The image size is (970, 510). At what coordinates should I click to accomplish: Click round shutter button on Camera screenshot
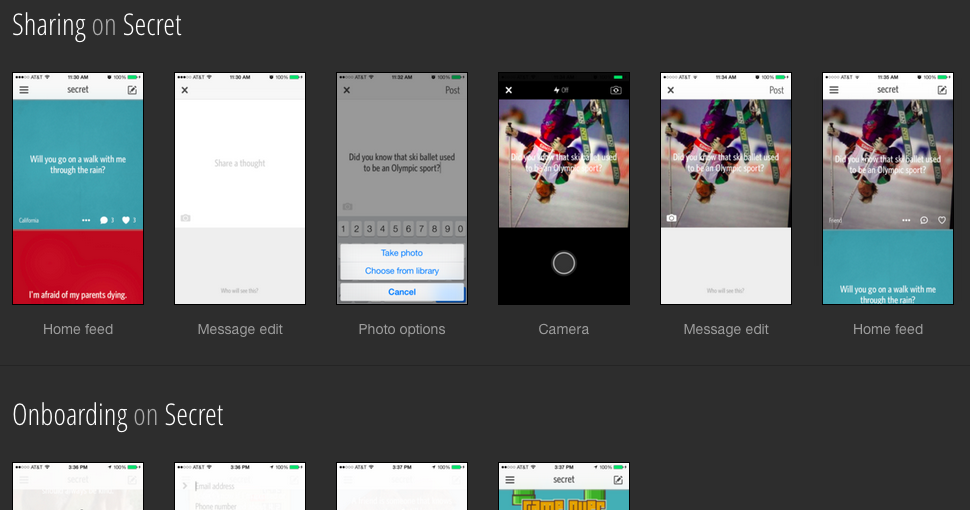coord(564,263)
